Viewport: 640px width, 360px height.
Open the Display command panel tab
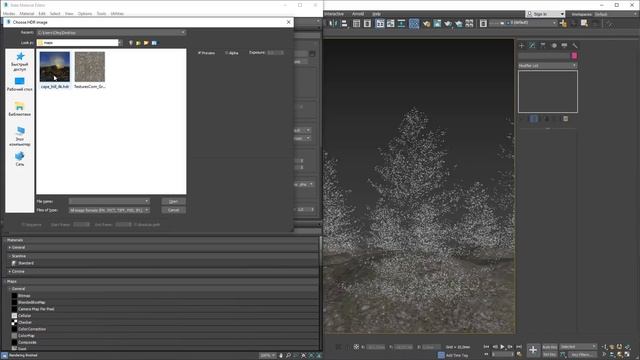(x=564, y=45)
